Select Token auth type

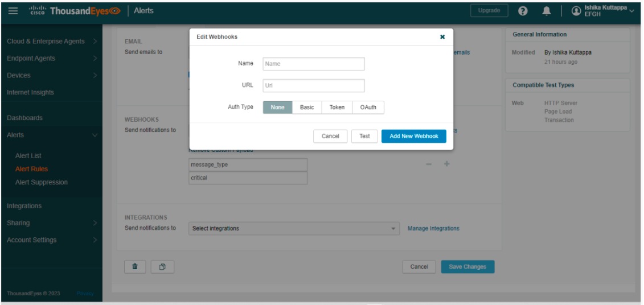pyautogui.click(x=337, y=108)
